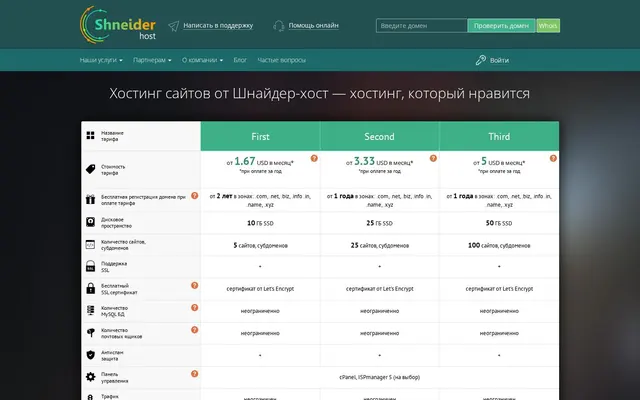The height and width of the screenshot is (400, 640).
Task: Click the 3.33 USD price text
Action: [380, 162]
